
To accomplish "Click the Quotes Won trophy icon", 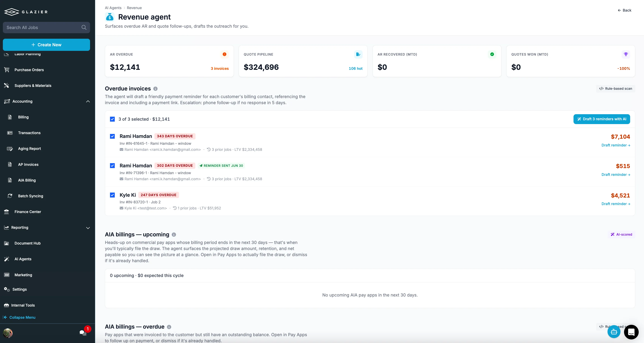I will [626, 54].
